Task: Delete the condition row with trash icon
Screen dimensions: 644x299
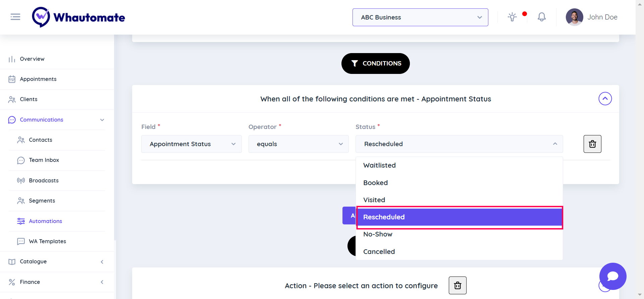Action: [592, 144]
